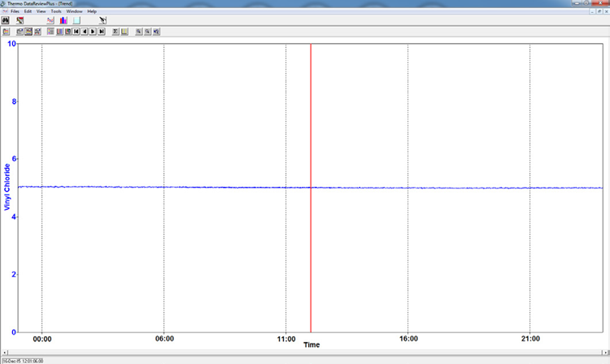Viewport: 610px width, 364px height.
Task: Open the Files menu
Action: (x=15, y=11)
